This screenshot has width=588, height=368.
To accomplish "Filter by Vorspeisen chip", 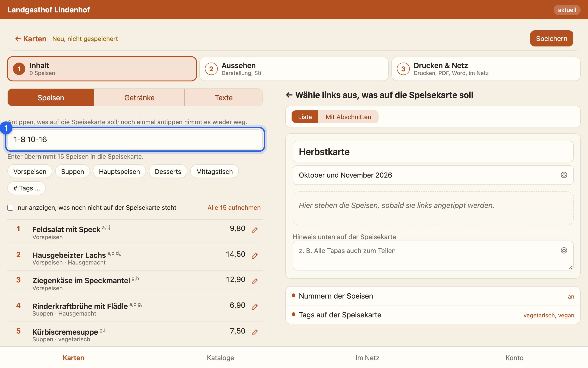I will (30, 171).
